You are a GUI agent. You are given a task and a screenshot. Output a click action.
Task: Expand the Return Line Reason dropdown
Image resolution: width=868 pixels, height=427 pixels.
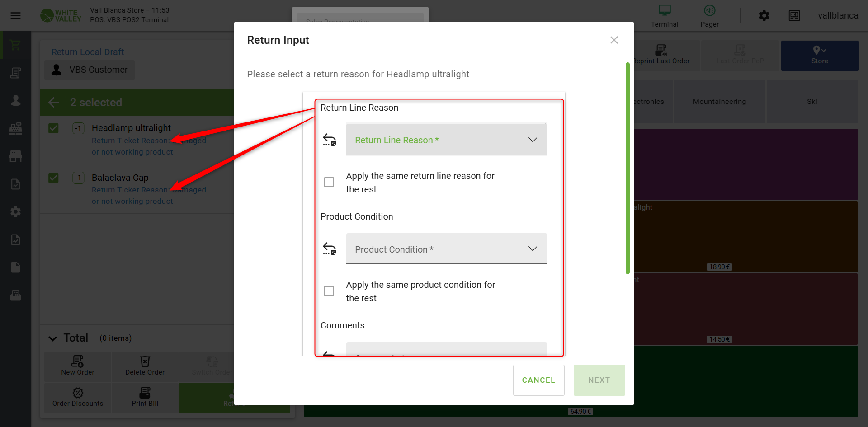click(x=446, y=140)
